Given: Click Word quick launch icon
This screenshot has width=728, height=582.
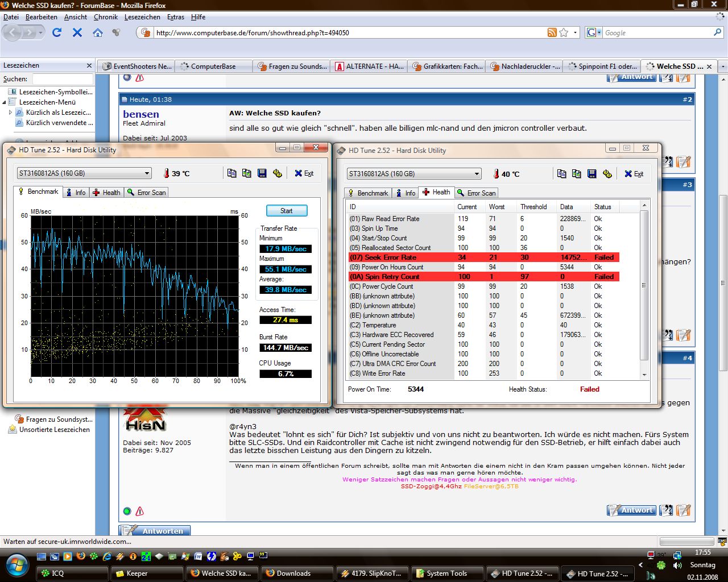Looking at the screenshot, I should click(x=198, y=556).
